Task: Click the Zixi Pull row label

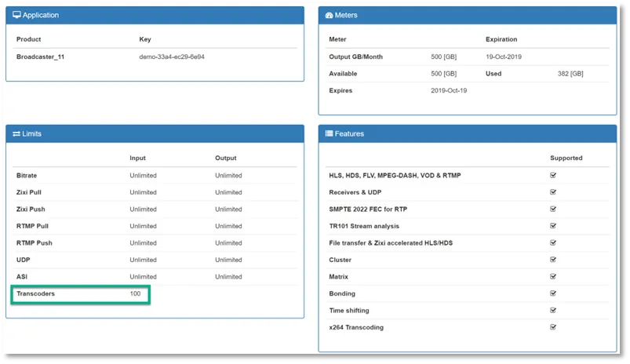Action: pos(29,192)
